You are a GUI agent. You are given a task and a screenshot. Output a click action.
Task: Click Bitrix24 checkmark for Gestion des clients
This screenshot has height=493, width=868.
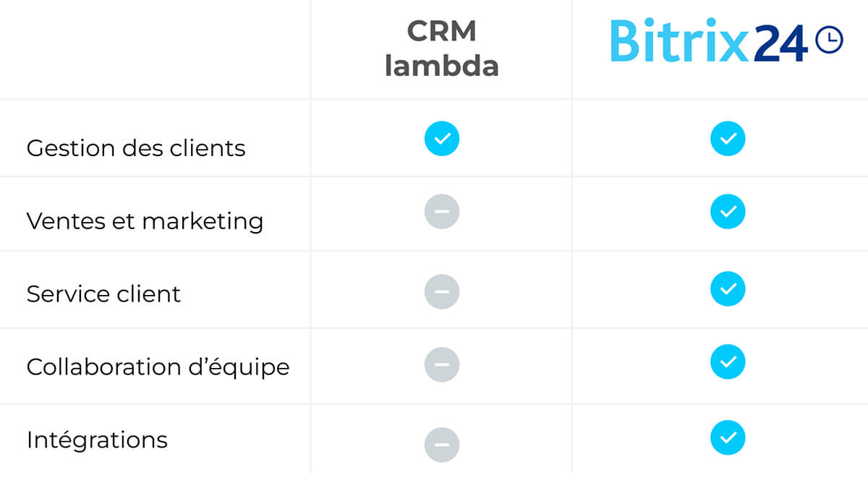pos(728,139)
